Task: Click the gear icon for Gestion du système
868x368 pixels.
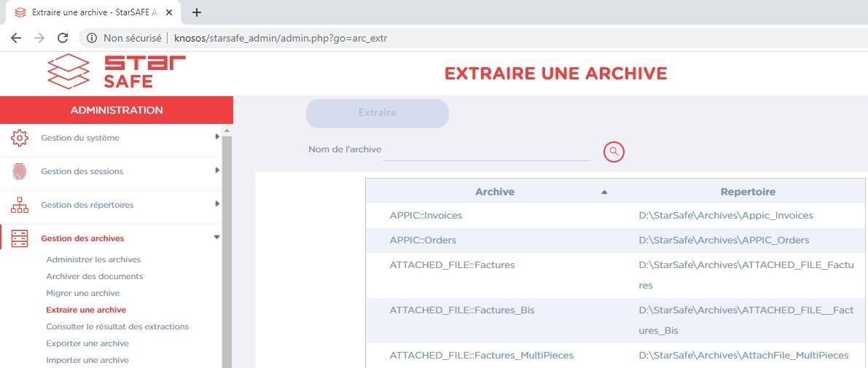Action: click(x=20, y=138)
